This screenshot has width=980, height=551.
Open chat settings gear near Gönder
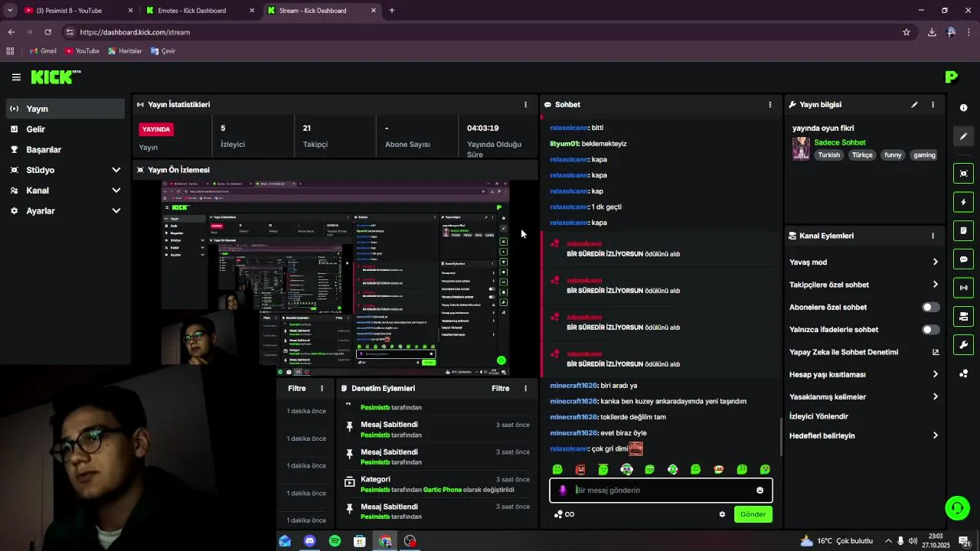click(722, 514)
